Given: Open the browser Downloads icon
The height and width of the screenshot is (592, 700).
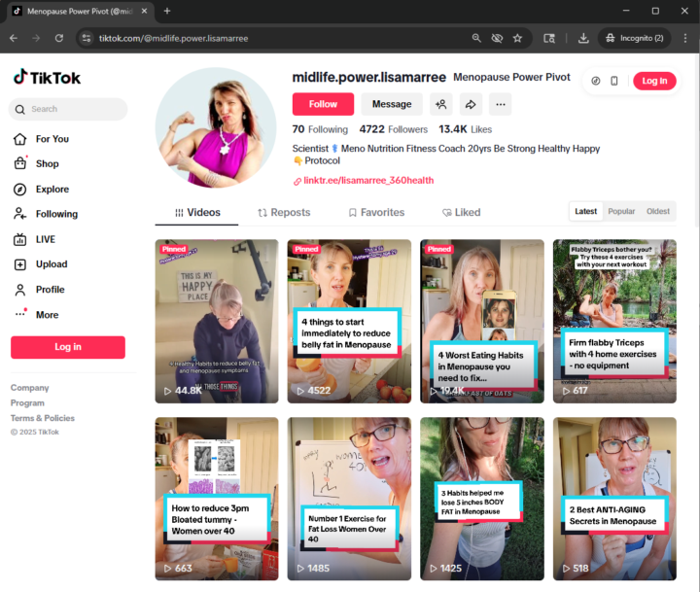Looking at the screenshot, I should click(x=583, y=38).
